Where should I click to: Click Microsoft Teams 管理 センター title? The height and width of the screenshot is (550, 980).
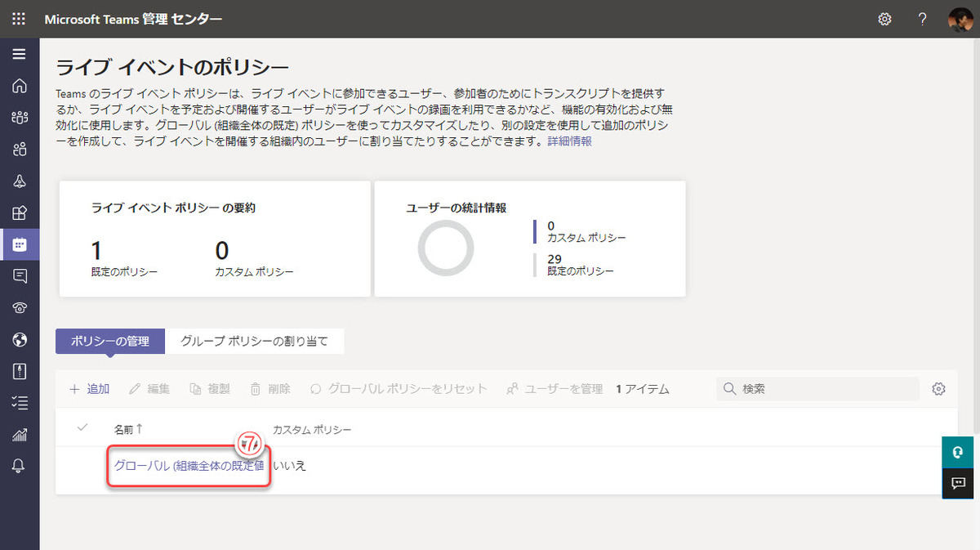tap(133, 19)
